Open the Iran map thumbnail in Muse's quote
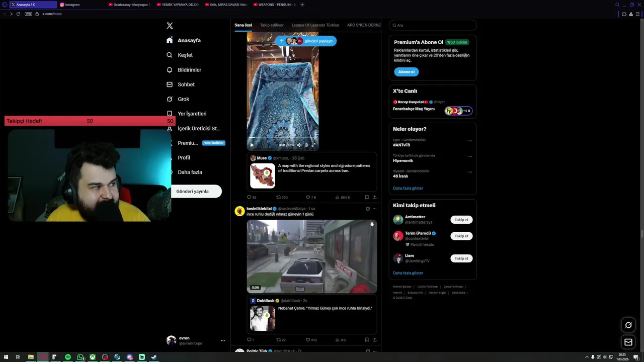This screenshot has width=644, height=362. [263, 175]
